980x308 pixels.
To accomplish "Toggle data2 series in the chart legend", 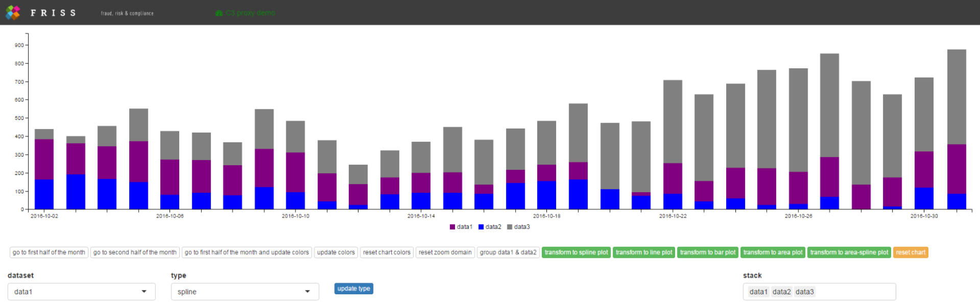I will 490,227.
